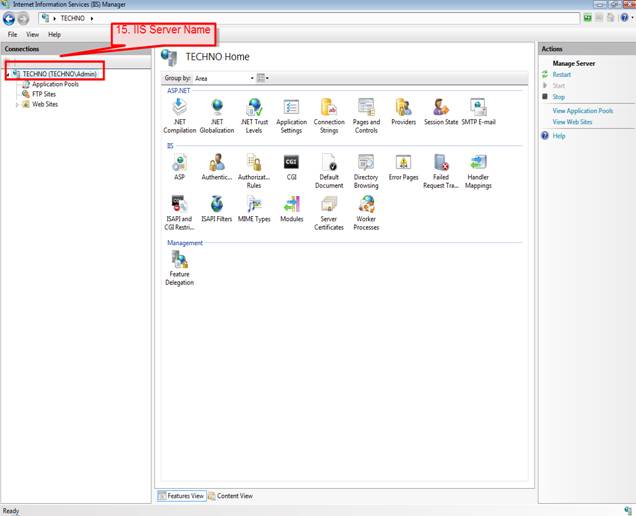Open the view mode dropdown next to Group by

pos(263,78)
